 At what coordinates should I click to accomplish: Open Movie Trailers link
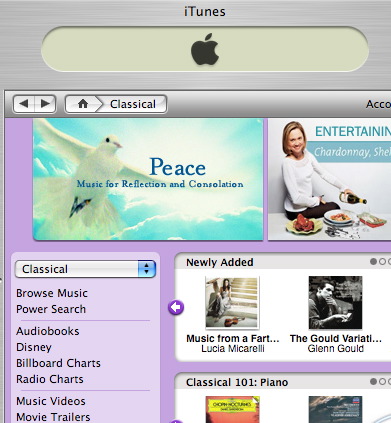(53, 417)
